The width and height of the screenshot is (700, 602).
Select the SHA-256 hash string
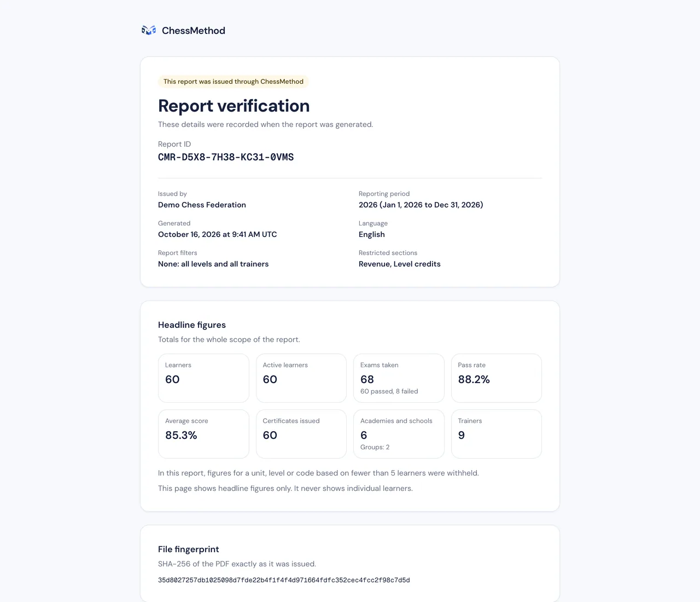pyautogui.click(x=284, y=580)
